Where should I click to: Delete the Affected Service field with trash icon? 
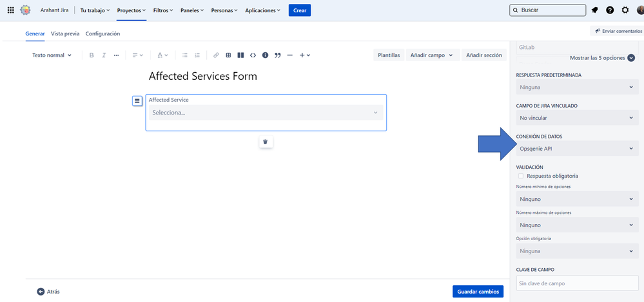(x=266, y=142)
